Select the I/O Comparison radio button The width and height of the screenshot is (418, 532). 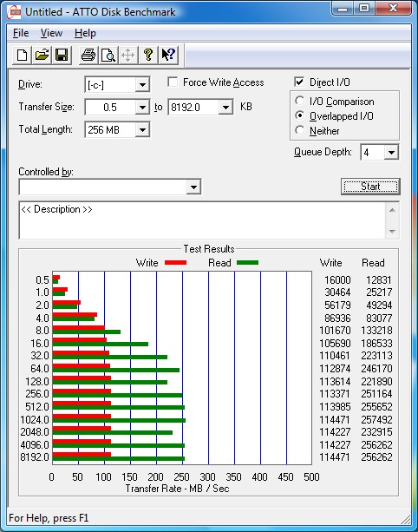click(300, 101)
